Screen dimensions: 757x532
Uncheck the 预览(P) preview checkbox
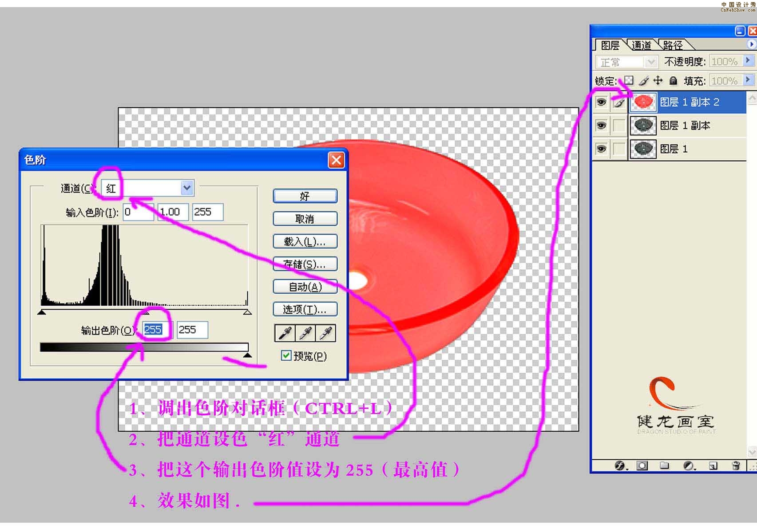[x=286, y=355]
